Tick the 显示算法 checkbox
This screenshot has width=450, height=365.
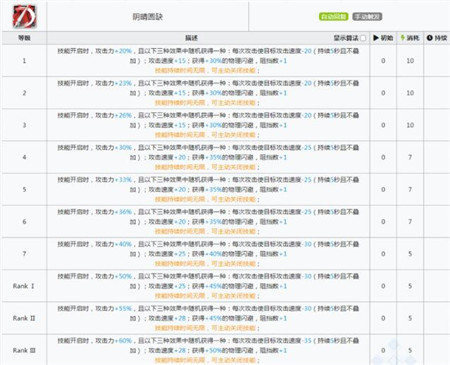tap(363, 38)
